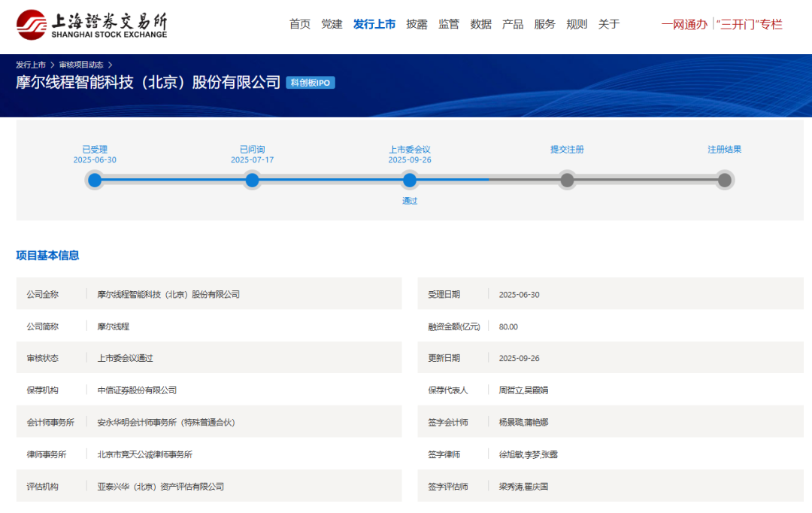The width and height of the screenshot is (812, 513).
Task: Click the 项目基本信息 section heading
Action: point(47,256)
